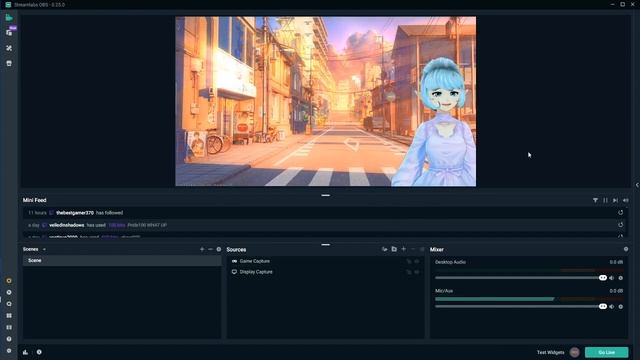The height and width of the screenshot is (360, 640).
Task: Pause the Mini Feed alert queue
Action: pos(605,200)
